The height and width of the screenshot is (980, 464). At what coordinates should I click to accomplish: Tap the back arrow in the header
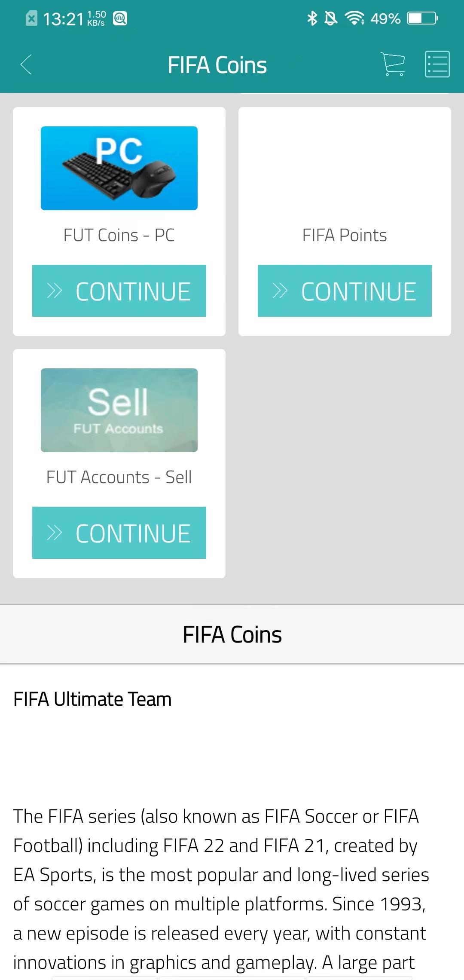coord(26,65)
